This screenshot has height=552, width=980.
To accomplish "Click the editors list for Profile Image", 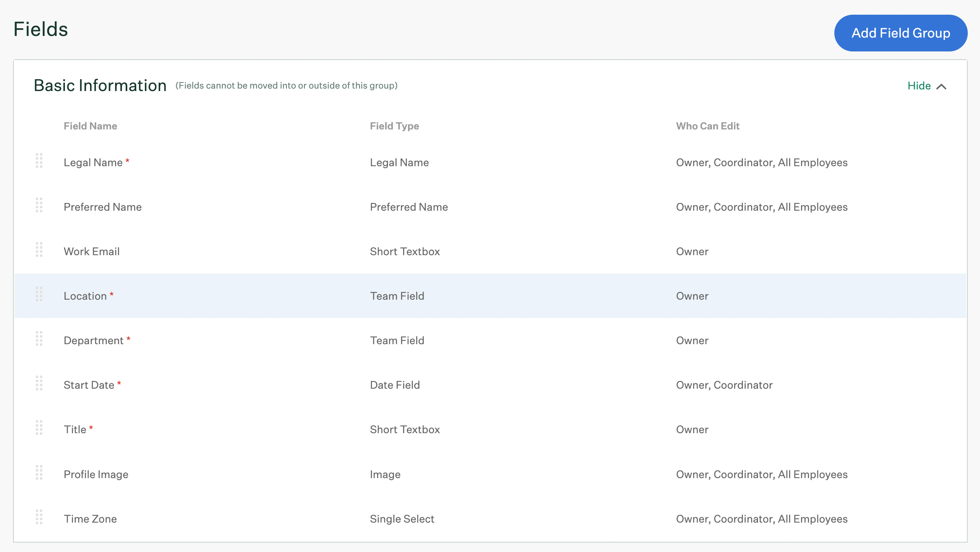I will click(762, 474).
